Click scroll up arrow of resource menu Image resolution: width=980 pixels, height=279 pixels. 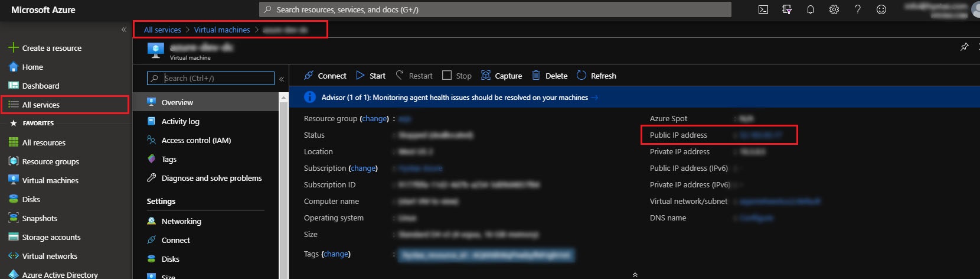pyautogui.click(x=284, y=98)
